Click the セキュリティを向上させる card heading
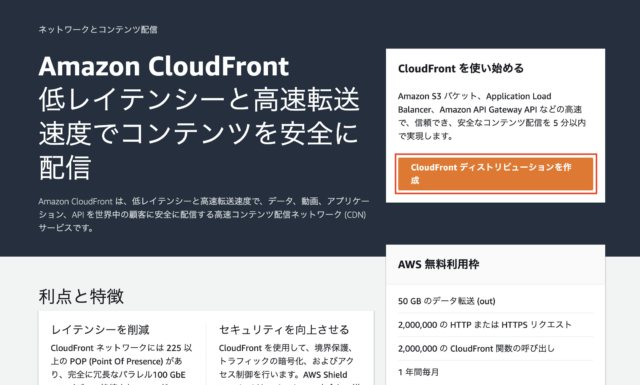The width and height of the screenshot is (640, 385). point(284,329)
